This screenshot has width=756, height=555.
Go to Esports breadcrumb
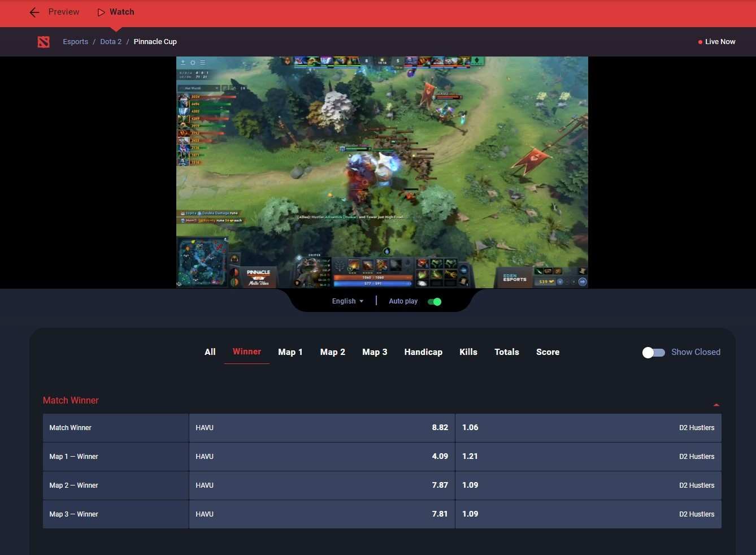76,42
